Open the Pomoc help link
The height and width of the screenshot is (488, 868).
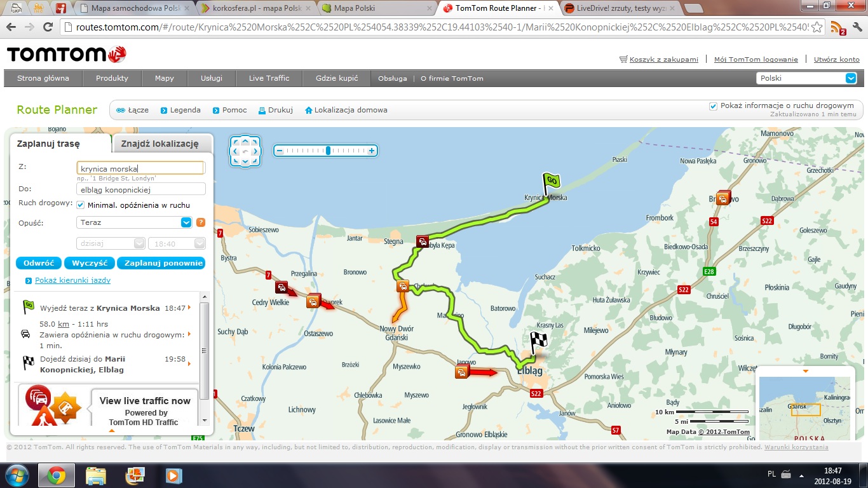229,110
